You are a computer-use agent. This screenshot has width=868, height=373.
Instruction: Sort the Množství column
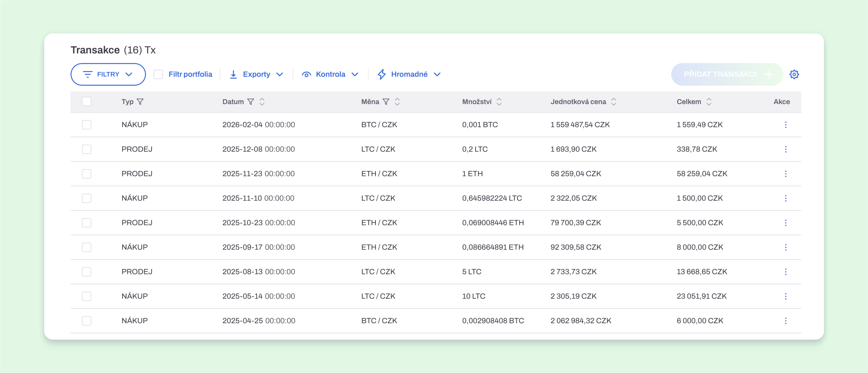coord(499,102)
